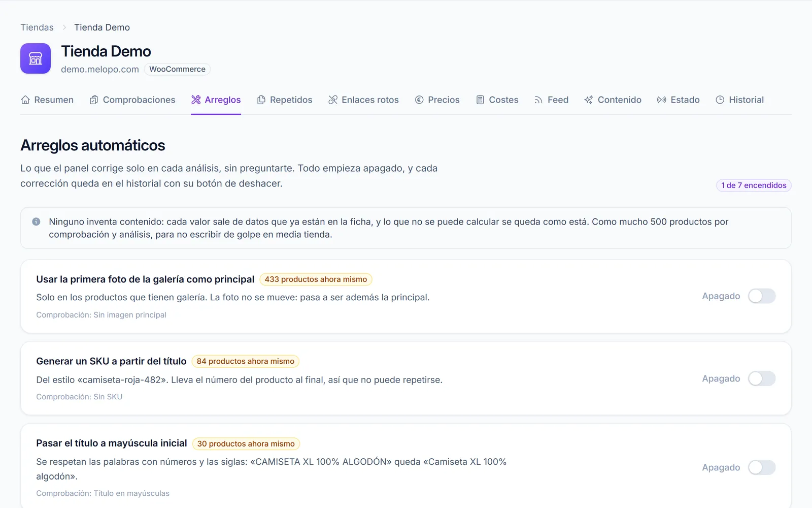Click the tools icon of the Arreglos tab
Image resolution: width=812 pixels, height=508 pixels.
point(196,100)
